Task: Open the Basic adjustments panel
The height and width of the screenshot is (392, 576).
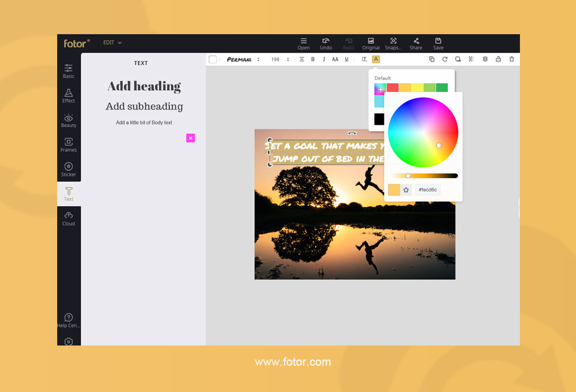Action: pos(68,71)
